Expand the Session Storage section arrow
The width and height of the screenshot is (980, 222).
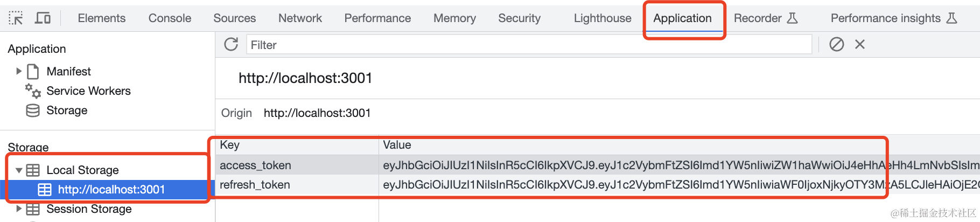click(19, 209)
